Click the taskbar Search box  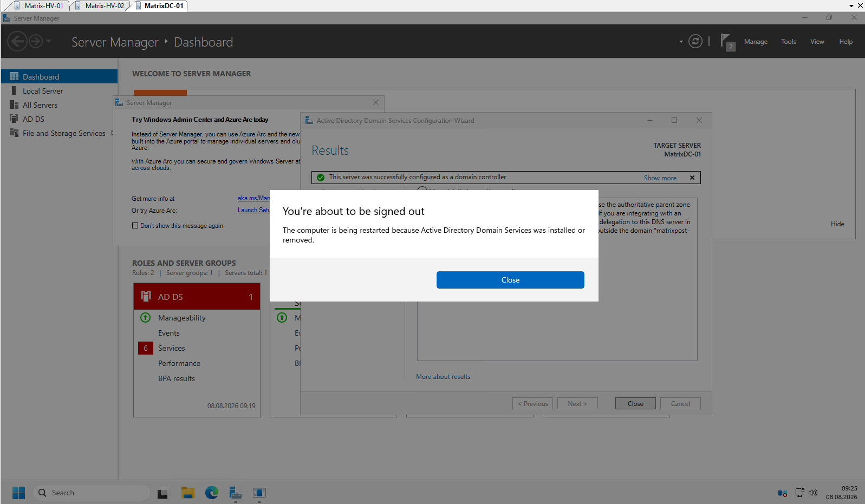(x=91, y=493)
